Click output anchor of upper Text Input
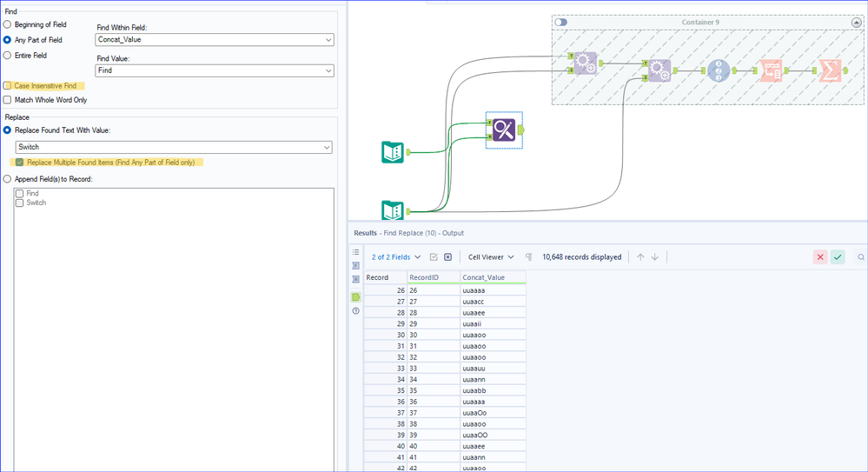868x472 pixels. (x=408, y=152)
